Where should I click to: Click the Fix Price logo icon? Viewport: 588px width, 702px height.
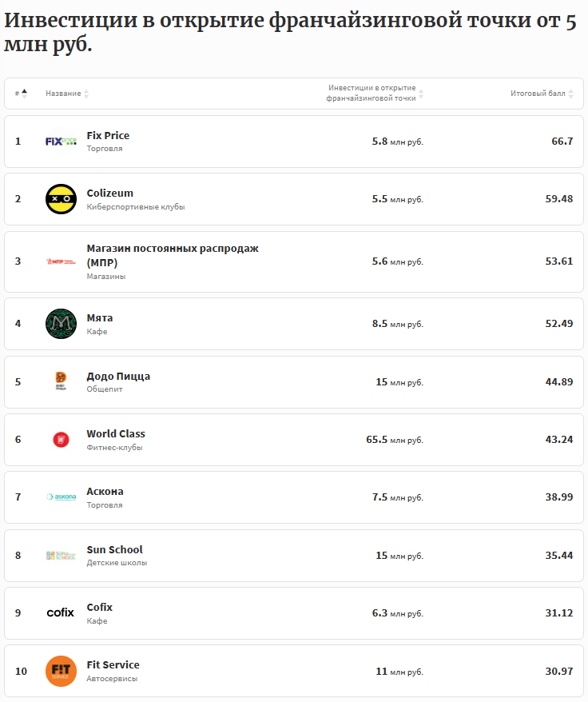61,142
